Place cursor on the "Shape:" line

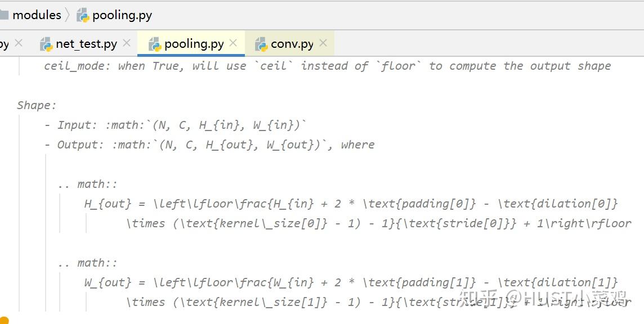(37, 105)
